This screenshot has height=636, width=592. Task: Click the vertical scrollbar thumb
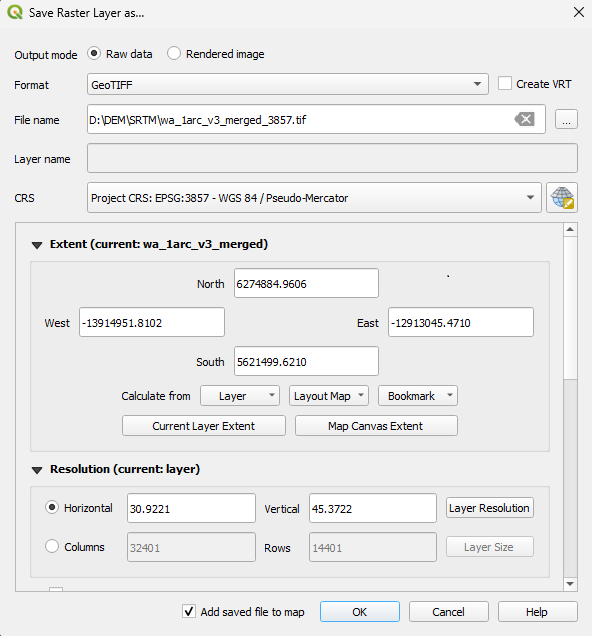(x=570, y=308)
